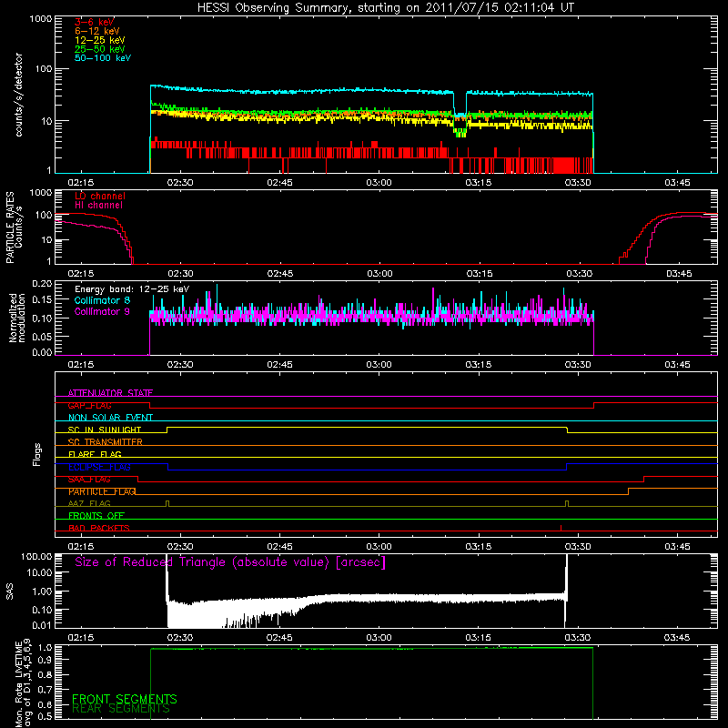Screen dimensions: 728x728
Task: Click the 'Size of Reduced Triangle' caption
Action: click(230, 562)
